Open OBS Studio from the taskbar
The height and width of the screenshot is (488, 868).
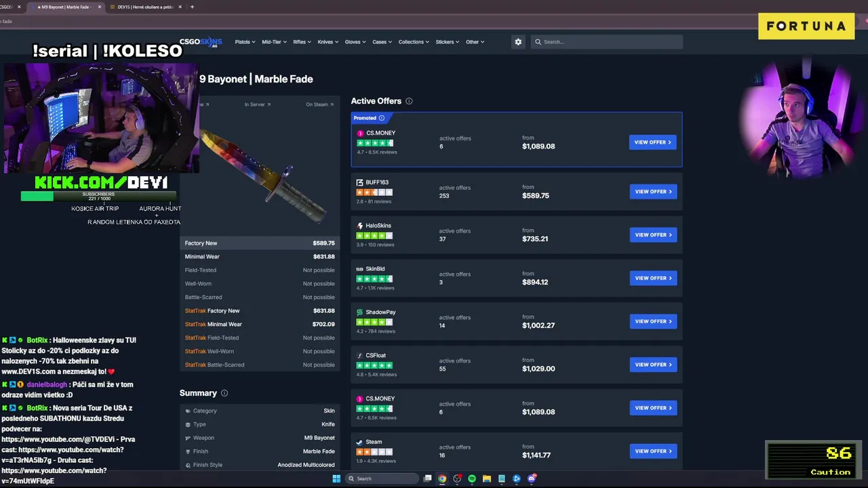tap(457, 479)
